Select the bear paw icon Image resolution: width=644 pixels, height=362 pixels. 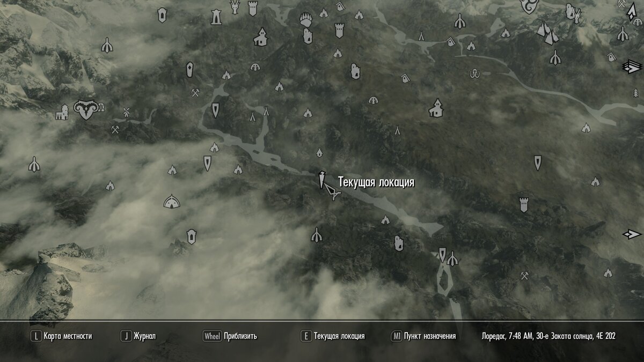pyautogui.click(x=306, y=19)
